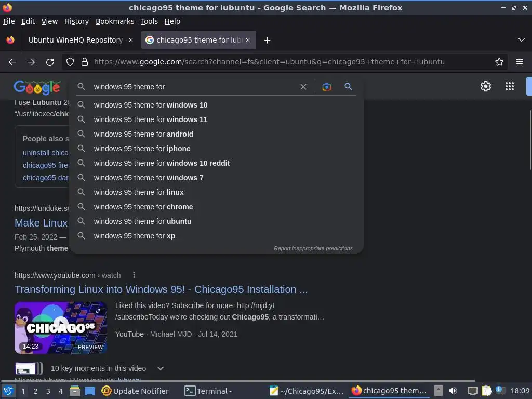Clear the Google search box text
This screenshot has height=399, width=532.
(303, 87)
